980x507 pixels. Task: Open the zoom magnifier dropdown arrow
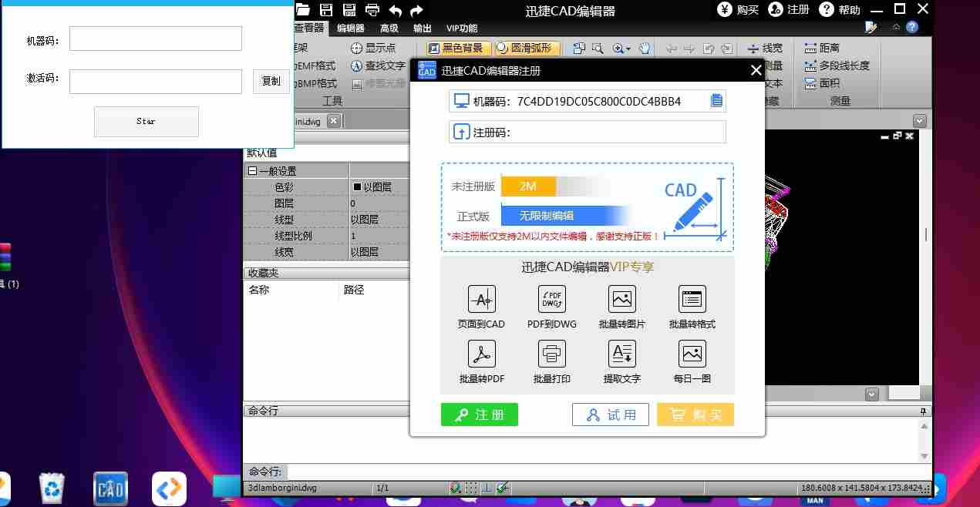[x=628, y=49]
